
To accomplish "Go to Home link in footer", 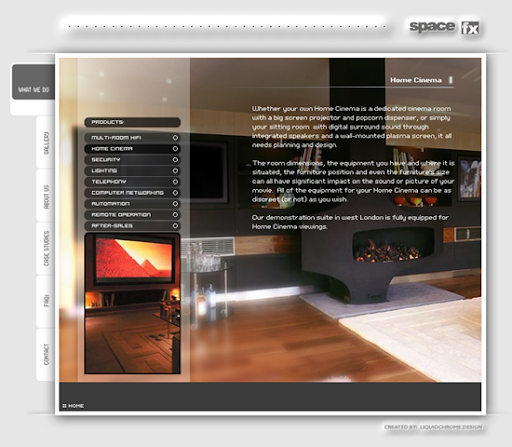I will pyautogui.click(x=76, y=406).
